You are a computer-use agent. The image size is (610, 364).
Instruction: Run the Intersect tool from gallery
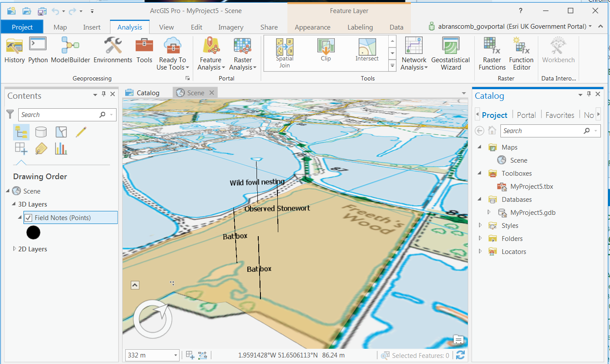tap(367, 50)
